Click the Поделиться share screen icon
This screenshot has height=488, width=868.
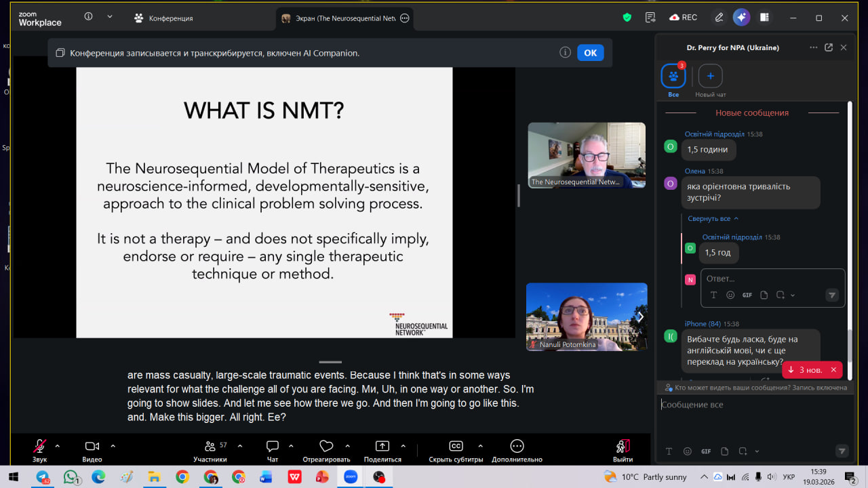pos(382,446)
